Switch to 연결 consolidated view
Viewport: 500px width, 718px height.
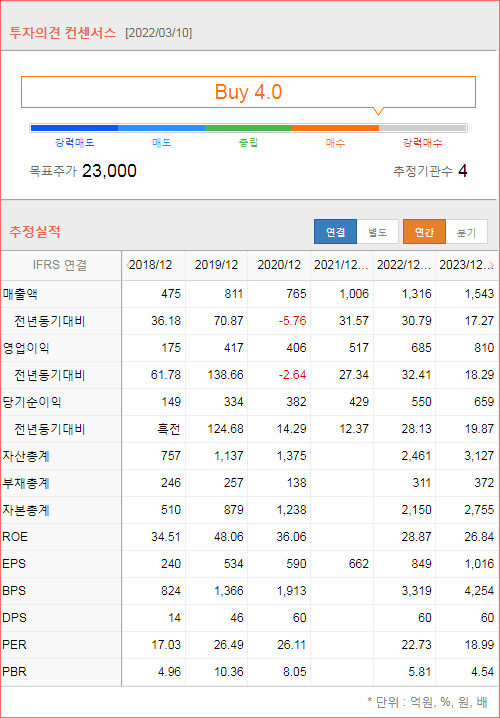335,232
